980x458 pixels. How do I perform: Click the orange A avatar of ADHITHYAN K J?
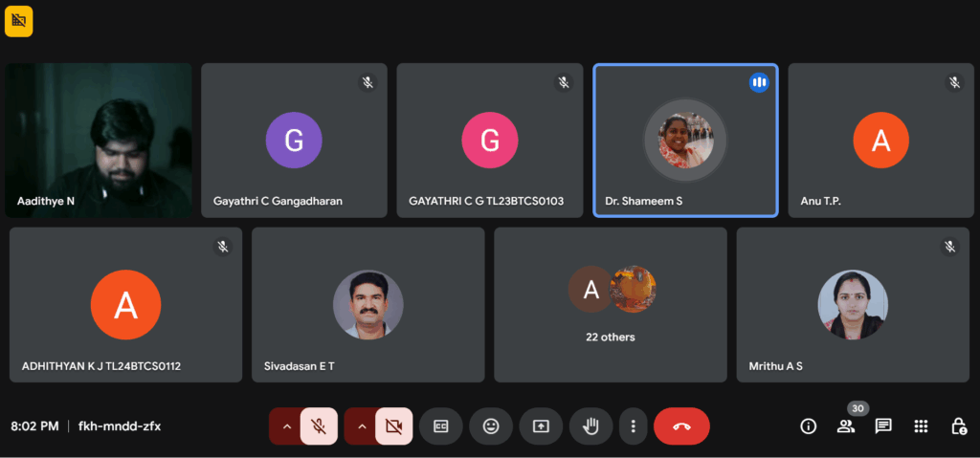(125, 305)
